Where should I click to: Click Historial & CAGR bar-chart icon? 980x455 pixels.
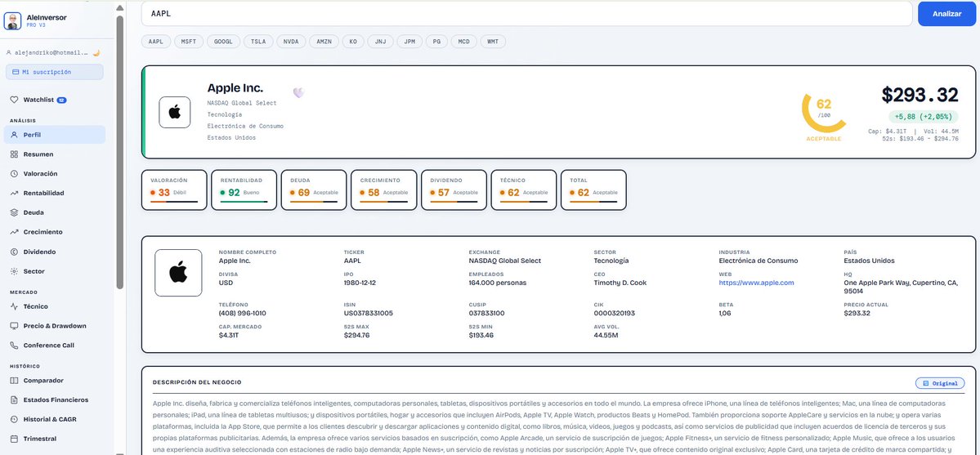15,419
